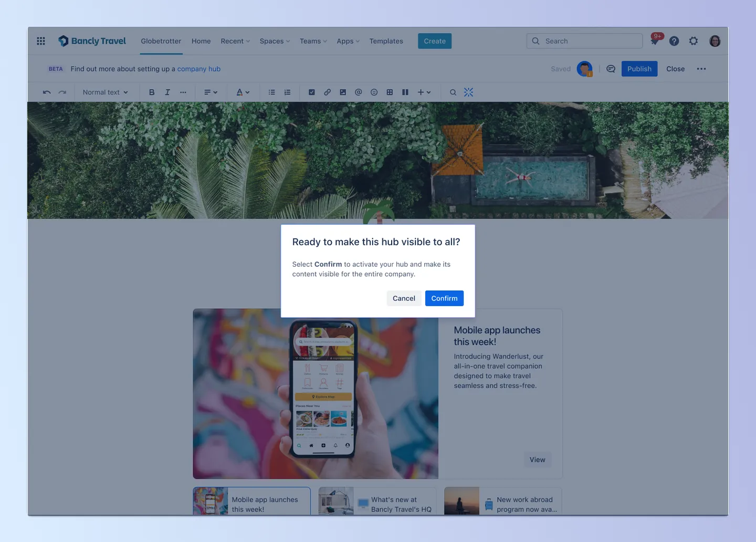Screen dimensions: 756x542
Task: Click View on the mobile app card
Action: 537,460
